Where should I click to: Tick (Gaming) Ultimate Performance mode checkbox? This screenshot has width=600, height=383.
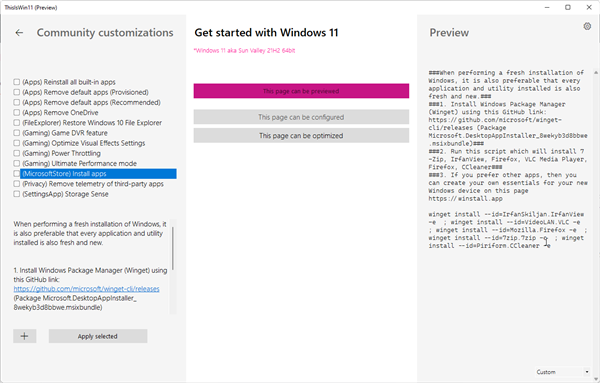[x=16, y=163]
